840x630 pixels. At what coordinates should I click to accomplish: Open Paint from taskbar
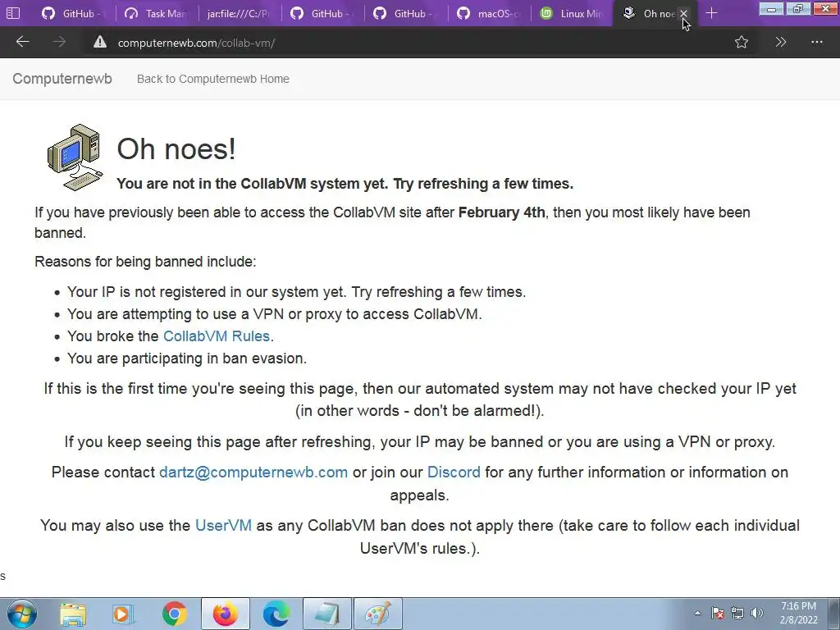(x=377, y=614)
